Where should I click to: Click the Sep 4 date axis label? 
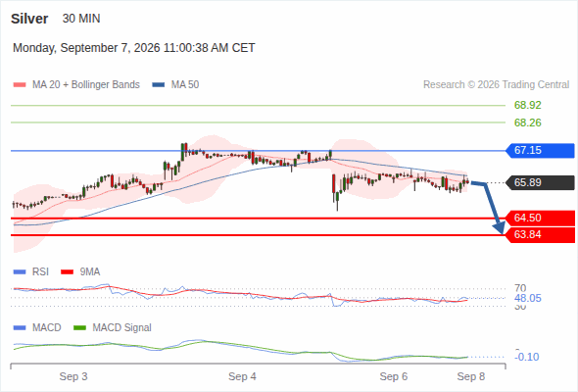[x=242, y=376]
